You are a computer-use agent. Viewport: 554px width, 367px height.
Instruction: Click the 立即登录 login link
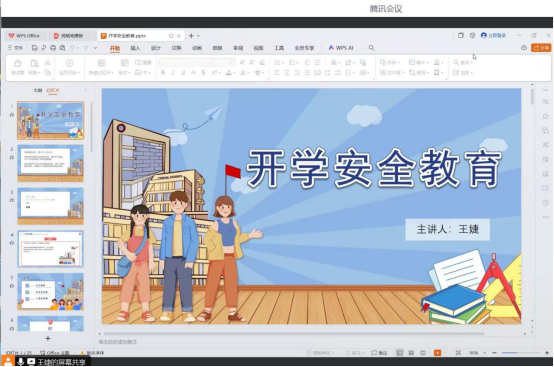(x=494, y=35)
